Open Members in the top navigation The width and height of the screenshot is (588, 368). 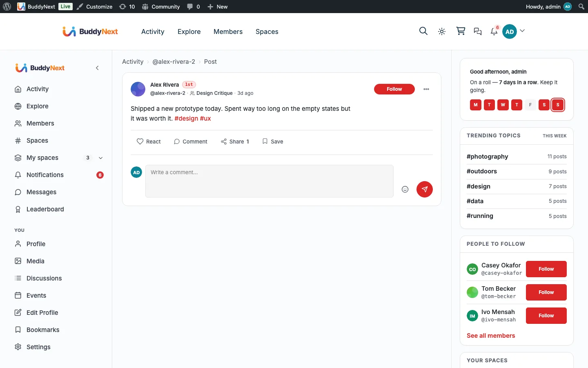pos(228,31)
